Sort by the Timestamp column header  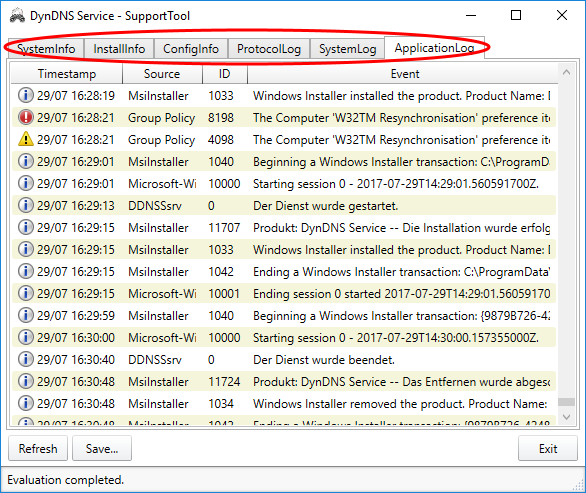tap(67, 74)
